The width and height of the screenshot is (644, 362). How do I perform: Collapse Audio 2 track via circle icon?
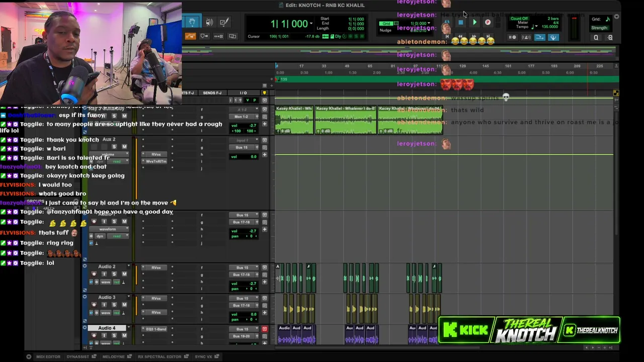[x=85, y=266]
